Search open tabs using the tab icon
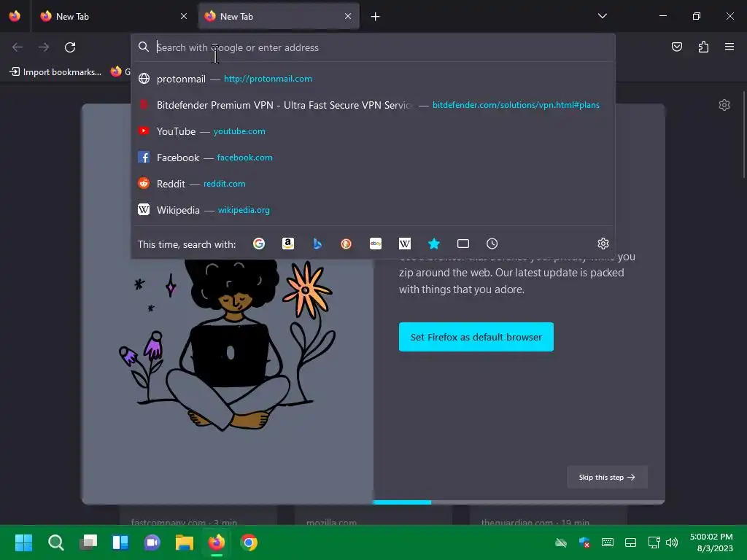This screenshot has width=747, height=560. click(463, 244)
